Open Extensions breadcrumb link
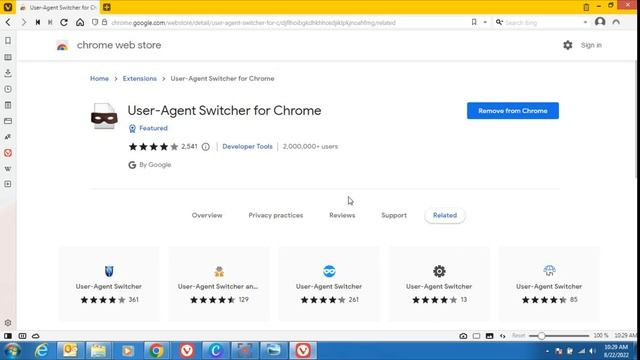Image resolution: width=640 pixels, height=360 pixels. click(140, 78)
